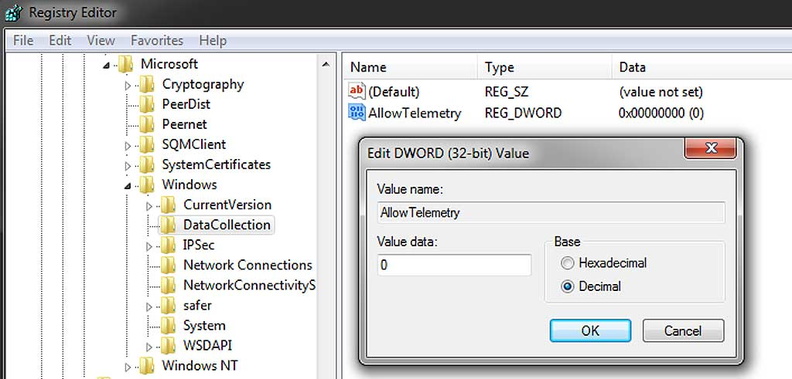Click the PeerDist folder icon
792x379 pixels.
[146, 105]
